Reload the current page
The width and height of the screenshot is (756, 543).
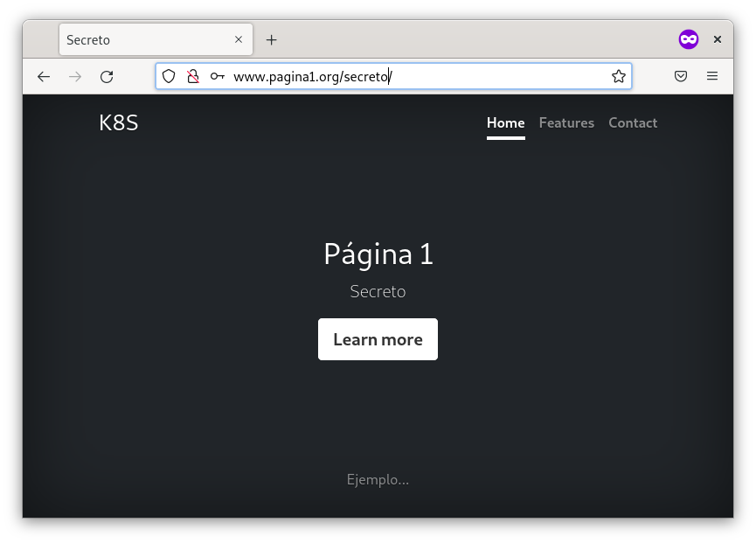pyautogui.click(x=107, y=77)
